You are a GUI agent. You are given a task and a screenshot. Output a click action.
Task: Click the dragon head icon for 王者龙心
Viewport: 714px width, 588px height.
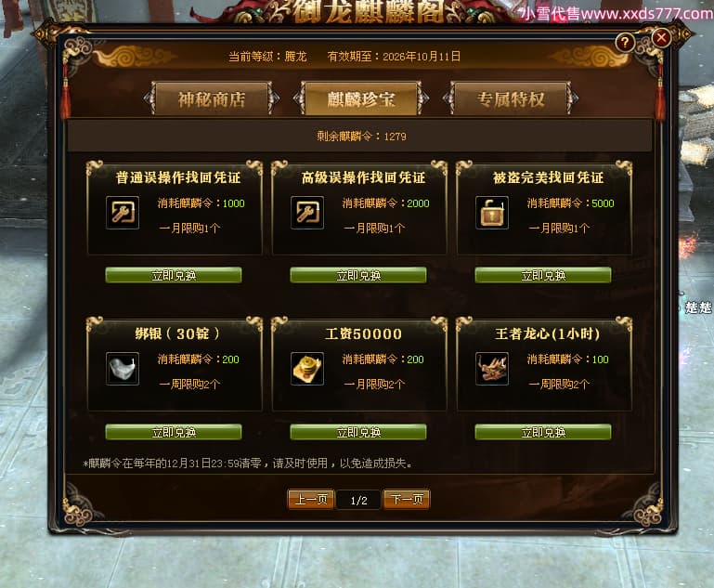[x=492, y=369]
